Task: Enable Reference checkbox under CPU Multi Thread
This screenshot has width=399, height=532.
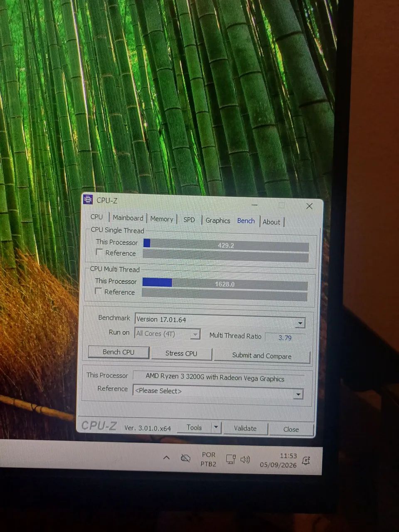Action: coord(98,291)
